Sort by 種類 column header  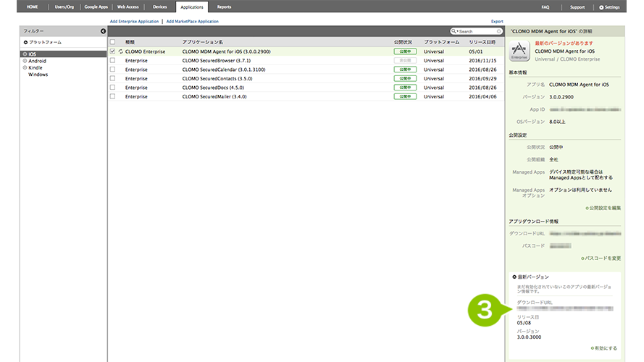(x=130, y=42)
